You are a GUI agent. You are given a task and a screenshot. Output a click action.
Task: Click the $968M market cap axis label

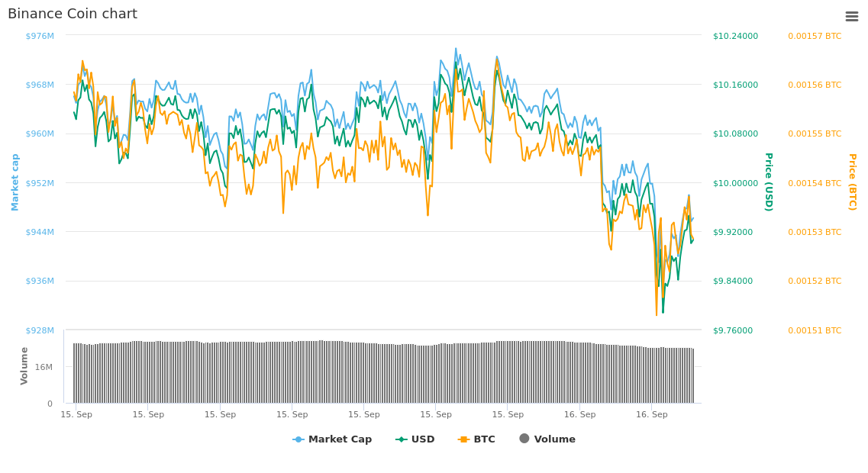click(40, 85)
